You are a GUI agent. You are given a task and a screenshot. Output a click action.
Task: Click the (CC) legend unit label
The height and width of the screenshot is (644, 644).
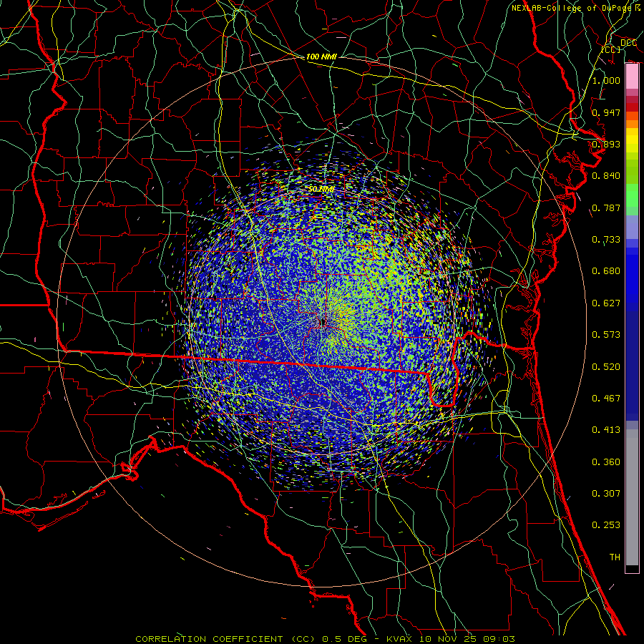[611, 49]
